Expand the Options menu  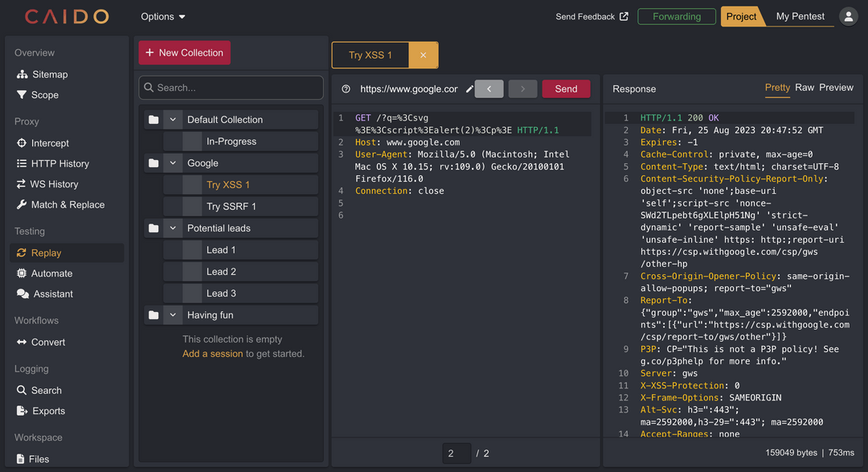(162, 16)
